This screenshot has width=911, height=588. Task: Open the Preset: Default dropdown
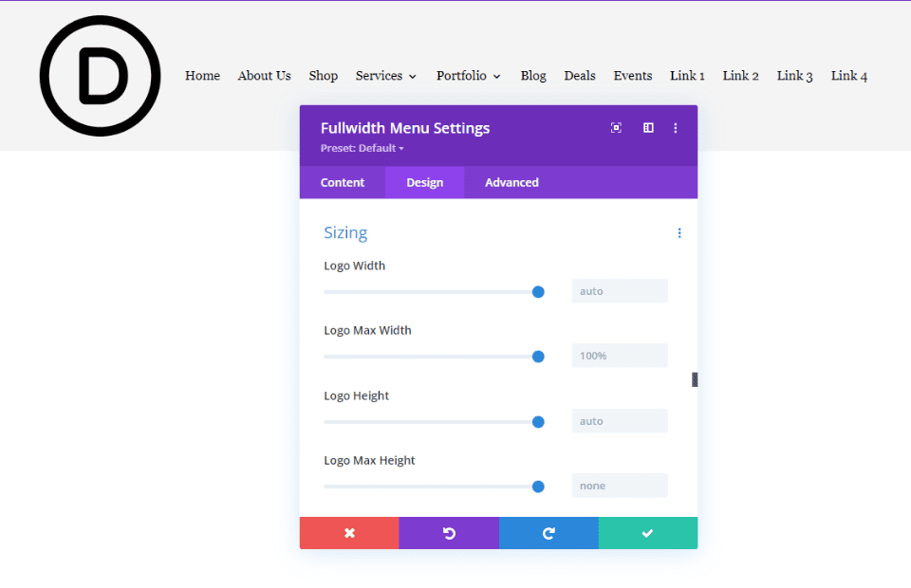(362, 148)
